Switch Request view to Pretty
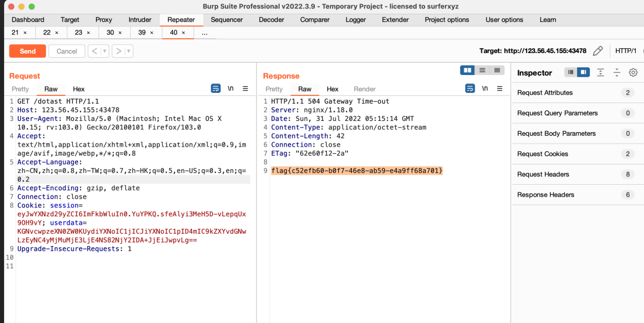This screenshot has height=323, width=644. pos(20,89)
